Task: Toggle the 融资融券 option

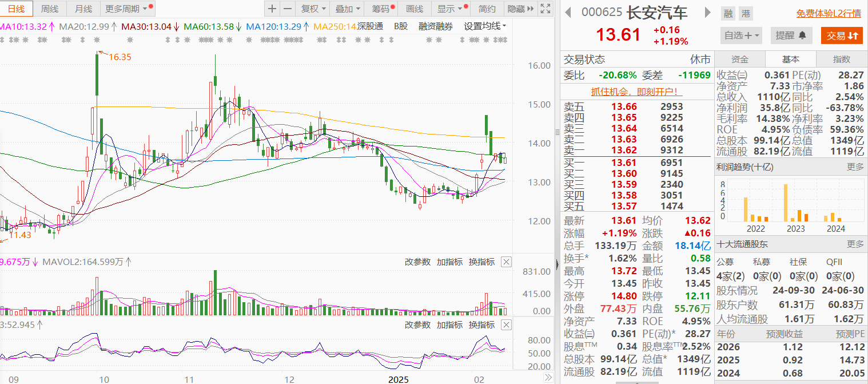Action: [435, 26]
